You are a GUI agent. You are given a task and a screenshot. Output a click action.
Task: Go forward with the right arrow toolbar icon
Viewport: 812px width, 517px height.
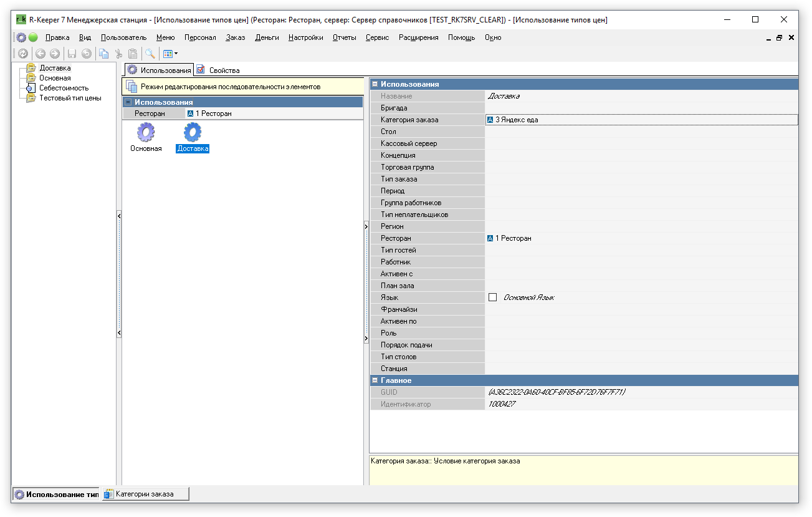point(55,54)
